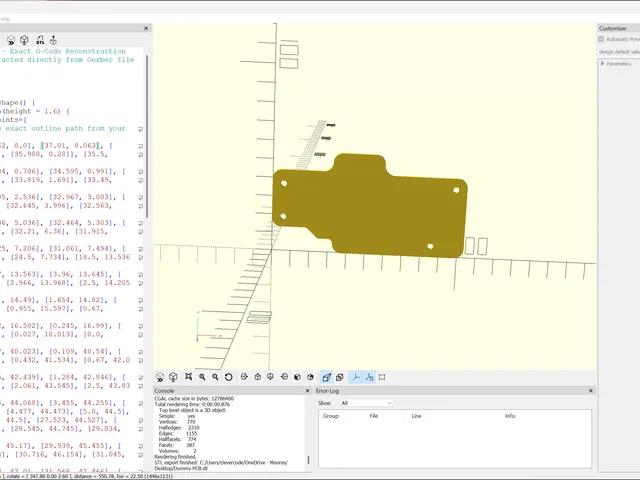Switch to the Top view

click(x=258, y=377)
